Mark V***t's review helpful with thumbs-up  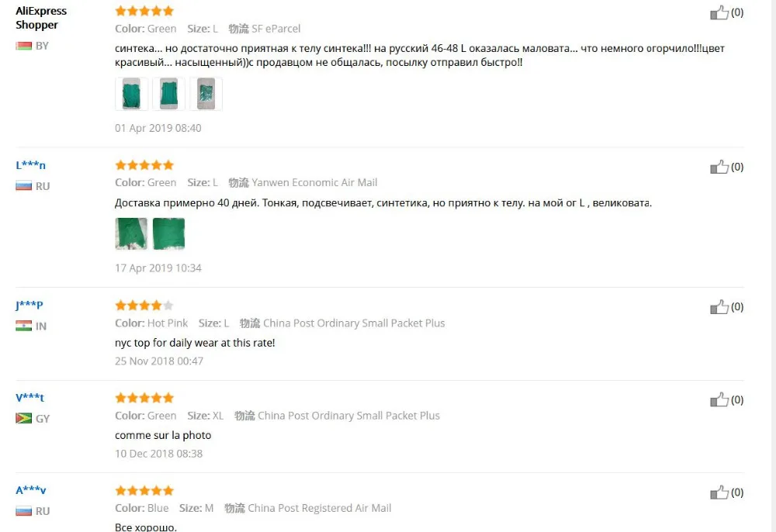719,399
